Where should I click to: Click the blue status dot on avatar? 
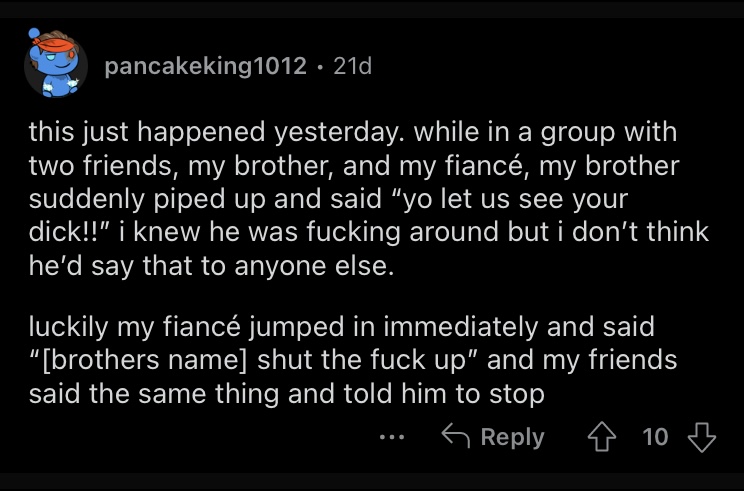[x=34, y=34]
